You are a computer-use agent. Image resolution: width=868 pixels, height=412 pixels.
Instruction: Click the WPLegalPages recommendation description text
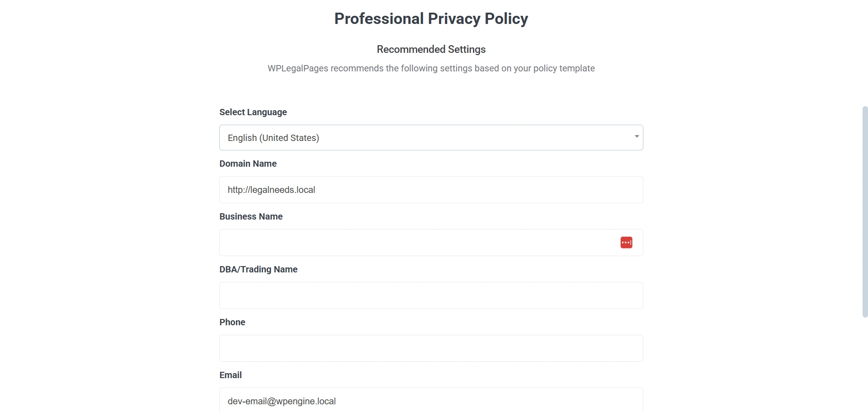coord(431,68)
